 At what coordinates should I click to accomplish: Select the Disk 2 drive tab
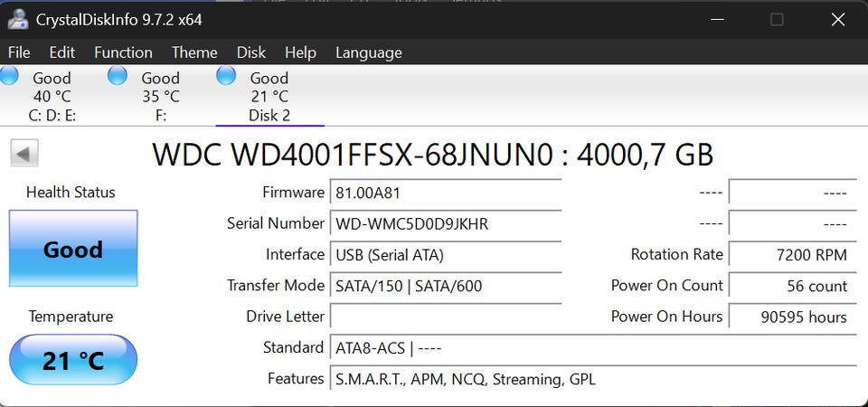[269, 97]
